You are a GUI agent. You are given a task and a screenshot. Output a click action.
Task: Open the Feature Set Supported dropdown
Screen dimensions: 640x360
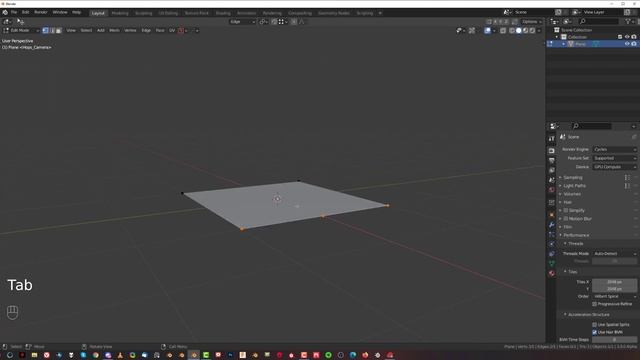tap(614, 158)
